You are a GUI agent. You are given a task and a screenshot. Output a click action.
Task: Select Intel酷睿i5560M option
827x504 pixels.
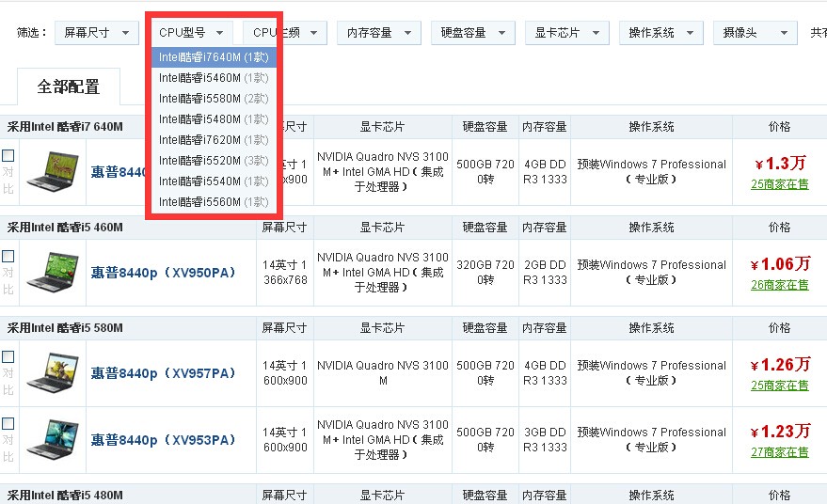[214, 202]
